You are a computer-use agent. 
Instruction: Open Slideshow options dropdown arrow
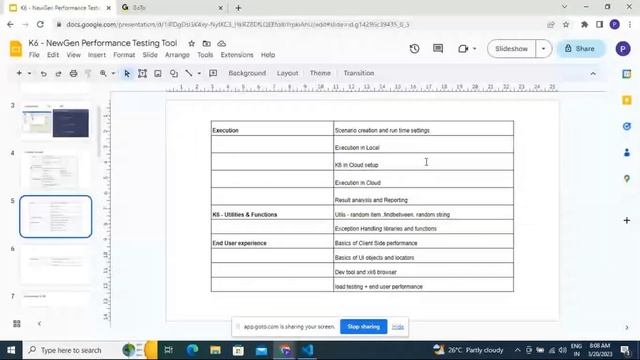click(x=543, y=49)
